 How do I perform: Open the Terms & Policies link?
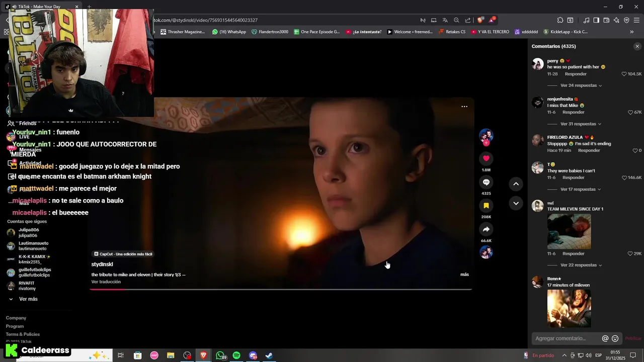click(23, 334)
